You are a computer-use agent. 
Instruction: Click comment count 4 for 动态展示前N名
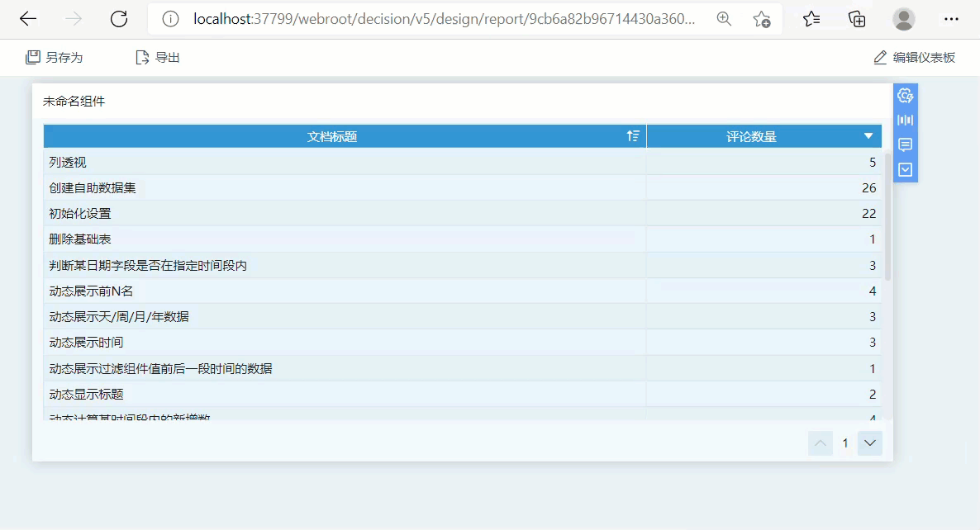tap(764, 291)
